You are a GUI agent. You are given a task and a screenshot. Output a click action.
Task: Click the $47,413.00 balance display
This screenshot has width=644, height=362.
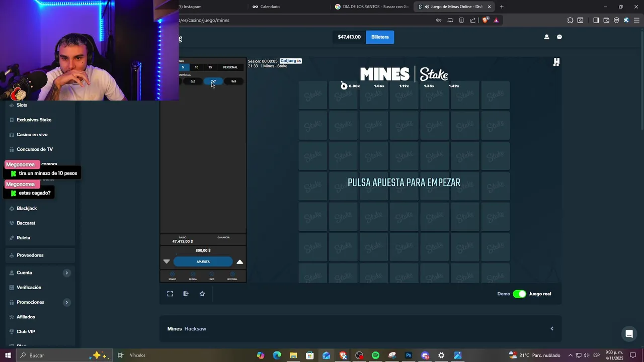(x=349, y=37)
